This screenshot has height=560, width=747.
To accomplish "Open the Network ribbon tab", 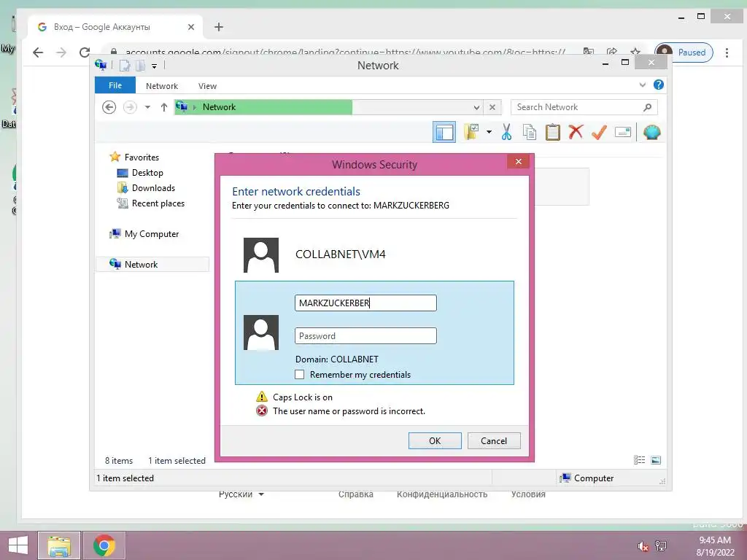I will [x=162, y=86].
